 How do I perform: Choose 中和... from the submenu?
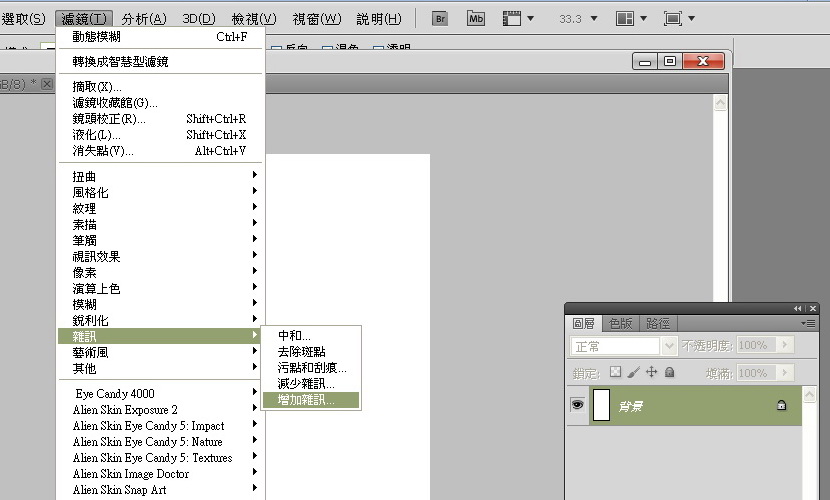tap(311, 335)
